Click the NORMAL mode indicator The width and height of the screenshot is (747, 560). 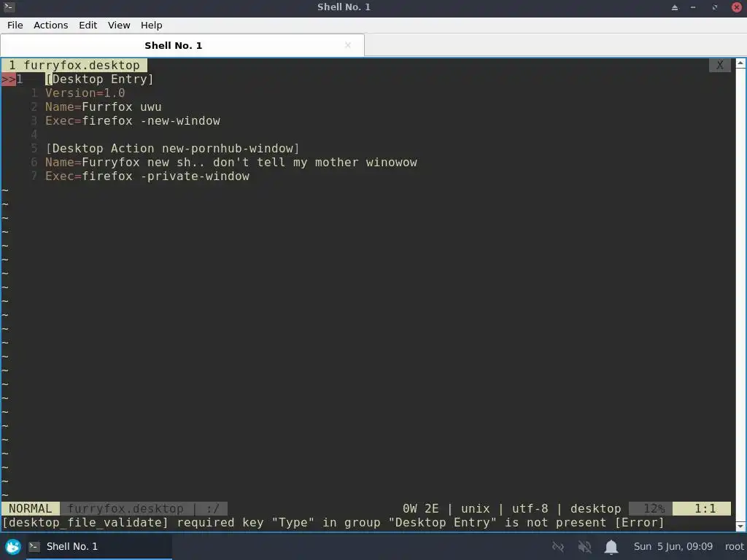tap(31, 508)
